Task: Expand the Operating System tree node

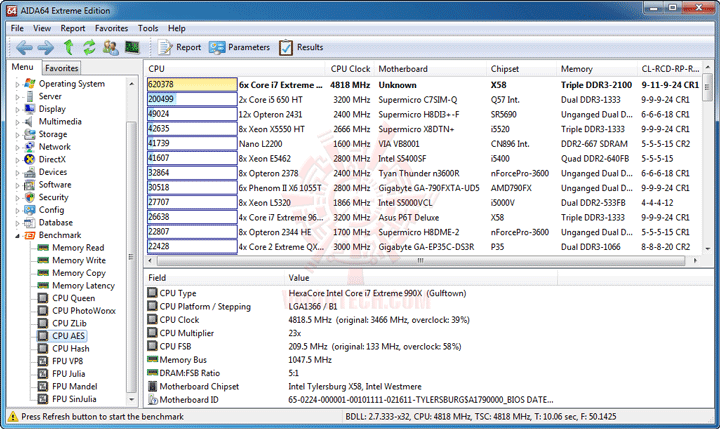Action: pos(17,85)
